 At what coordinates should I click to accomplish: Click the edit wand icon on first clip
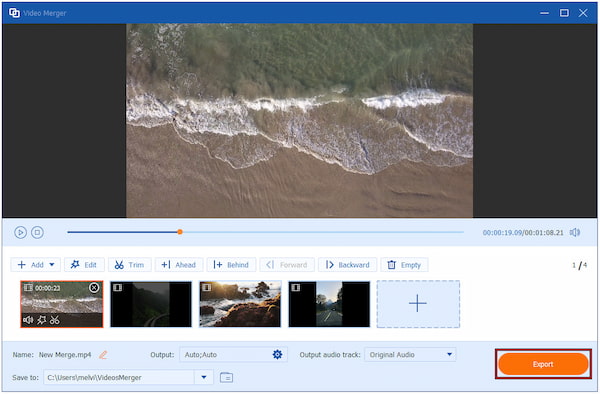point(41,320)
